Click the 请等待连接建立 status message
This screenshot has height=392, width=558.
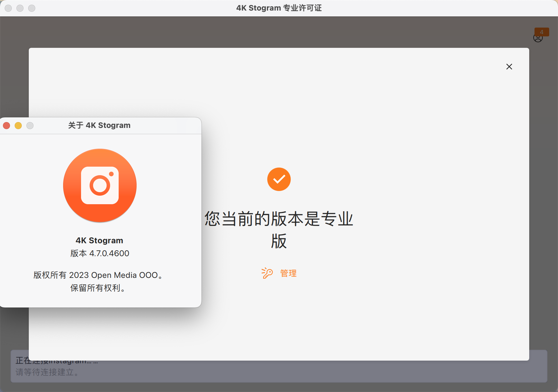tap(47, 372)
